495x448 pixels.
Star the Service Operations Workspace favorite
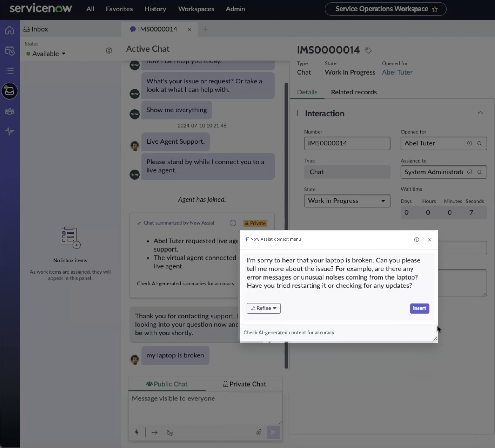pos(435,9)
